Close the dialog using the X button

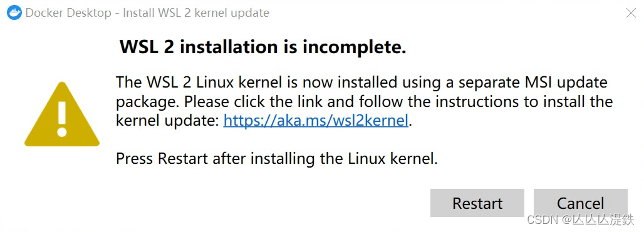tap(631, 13)
